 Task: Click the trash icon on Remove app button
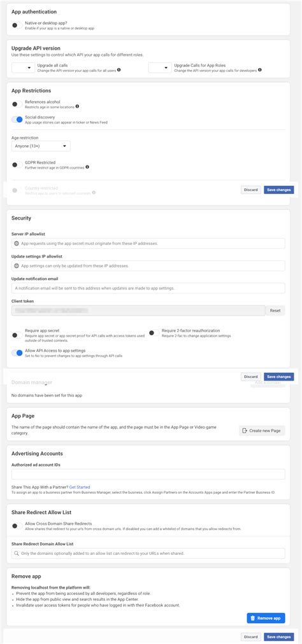253,618
